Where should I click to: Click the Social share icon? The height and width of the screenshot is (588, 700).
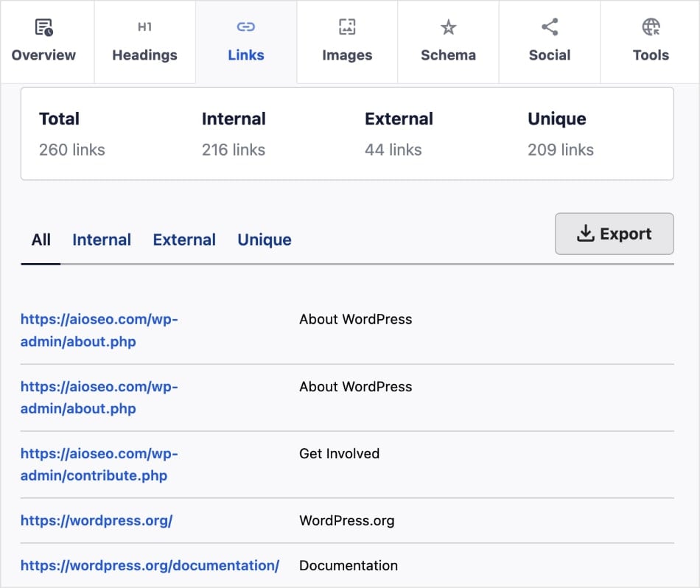coord(550,28)
